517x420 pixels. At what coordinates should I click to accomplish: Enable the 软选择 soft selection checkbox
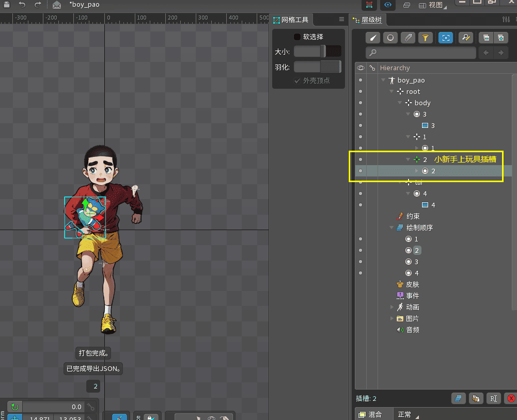(297, 37)
